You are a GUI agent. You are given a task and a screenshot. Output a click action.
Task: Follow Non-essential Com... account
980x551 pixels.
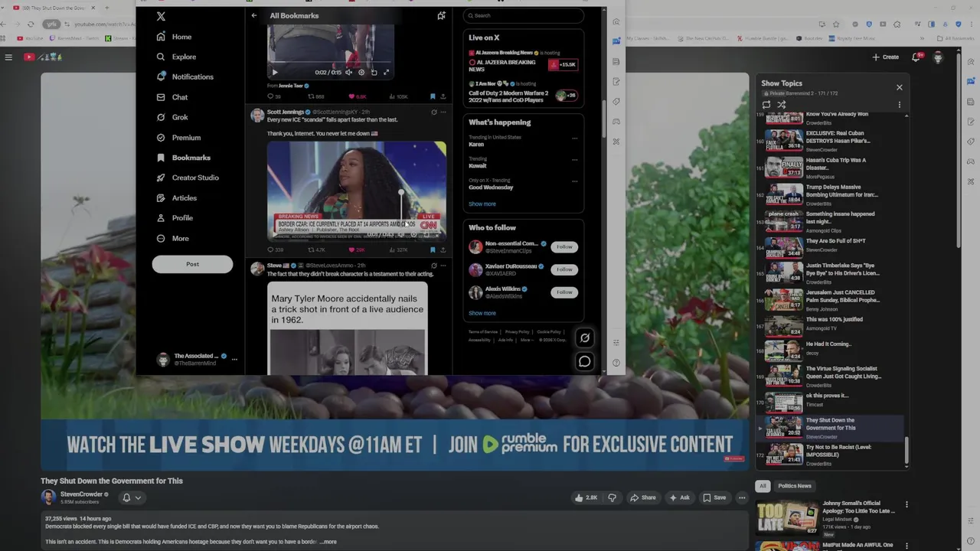[x=564, y=247]
